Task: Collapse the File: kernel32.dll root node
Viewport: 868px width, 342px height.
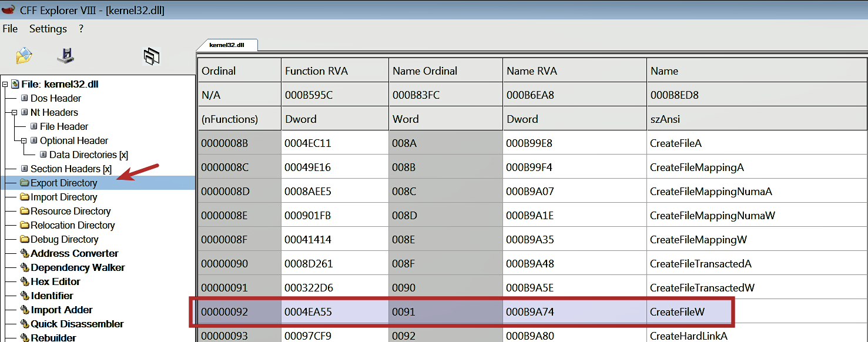Action: pyautogui.click(x=5, y=84)
